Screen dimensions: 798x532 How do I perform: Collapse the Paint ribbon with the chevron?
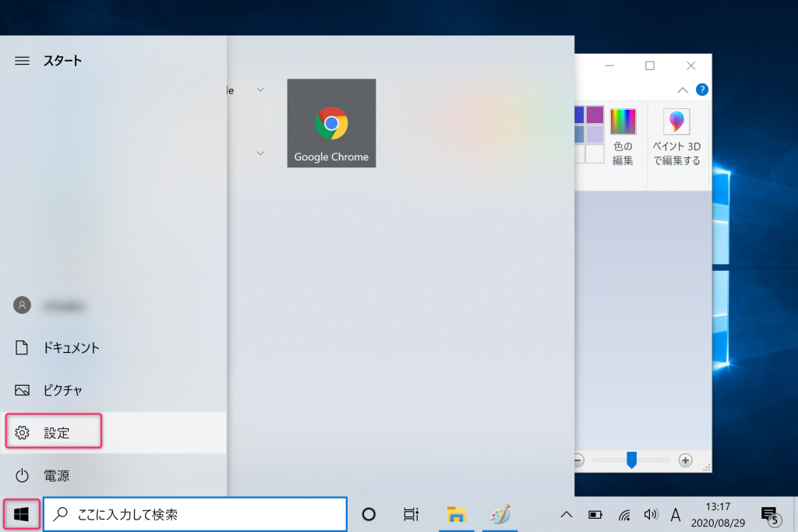pyautogui.click(x=682, y=89)
